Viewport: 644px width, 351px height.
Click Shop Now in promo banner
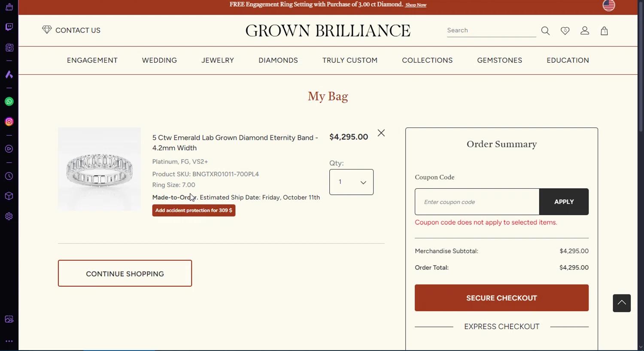pos(416,5)
